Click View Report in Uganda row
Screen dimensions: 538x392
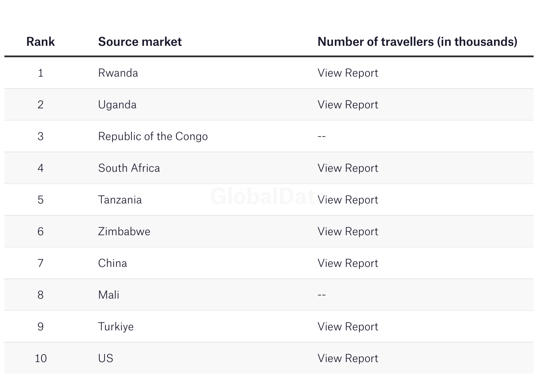(347, 105)
